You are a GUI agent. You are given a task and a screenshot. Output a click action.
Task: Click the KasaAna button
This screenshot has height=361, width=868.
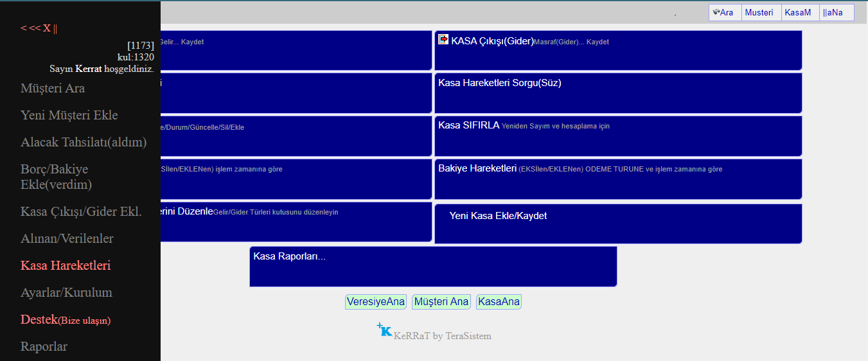click(499, 302)
